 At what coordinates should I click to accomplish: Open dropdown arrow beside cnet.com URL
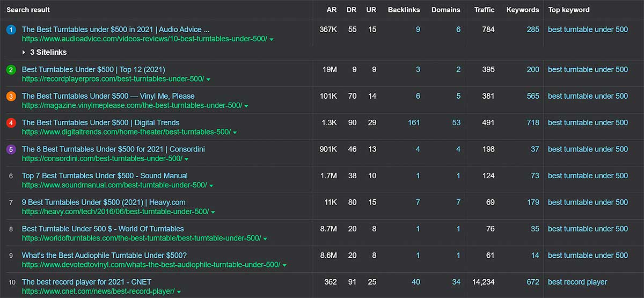click(x=179, y=292)
